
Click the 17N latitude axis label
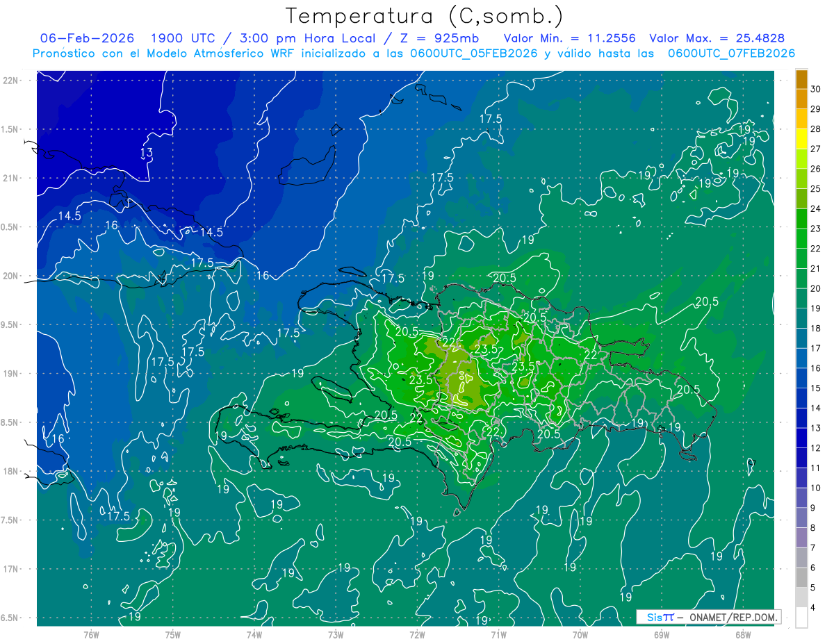tap(11, 569)
